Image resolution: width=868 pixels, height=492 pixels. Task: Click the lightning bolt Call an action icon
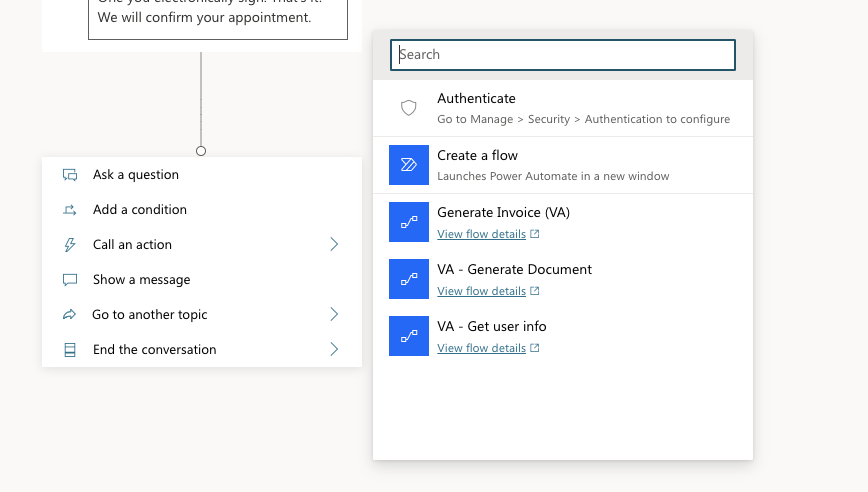[70, 245]
